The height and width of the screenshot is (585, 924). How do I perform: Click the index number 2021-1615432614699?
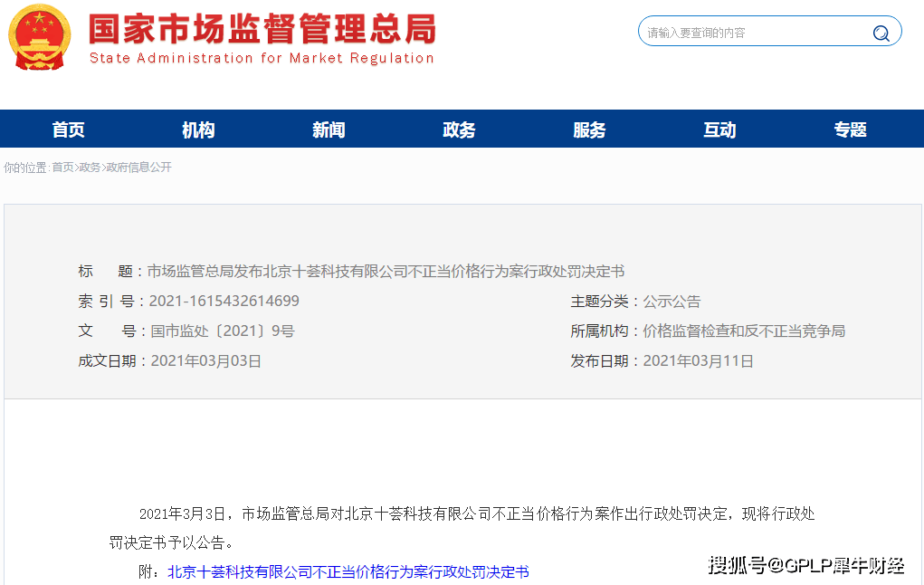224,301
